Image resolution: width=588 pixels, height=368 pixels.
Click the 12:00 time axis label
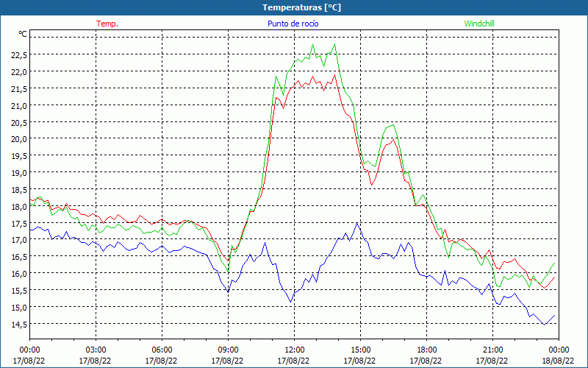pos(295,350)
